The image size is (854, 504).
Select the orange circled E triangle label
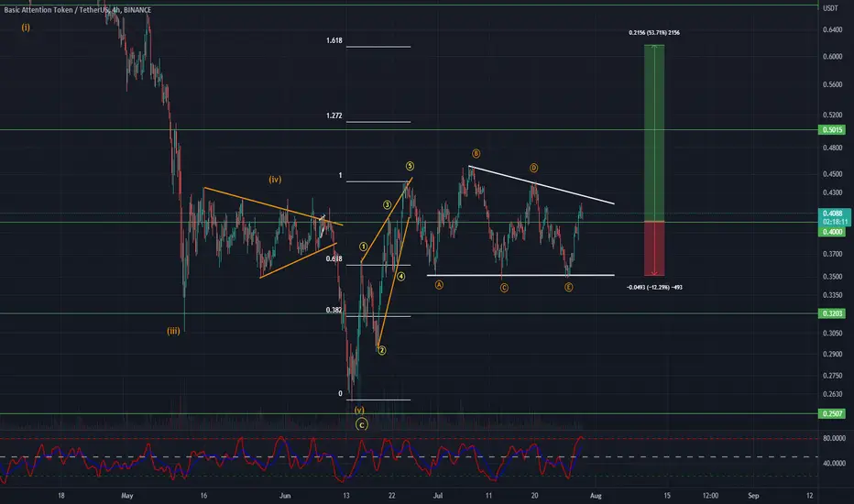569,287
